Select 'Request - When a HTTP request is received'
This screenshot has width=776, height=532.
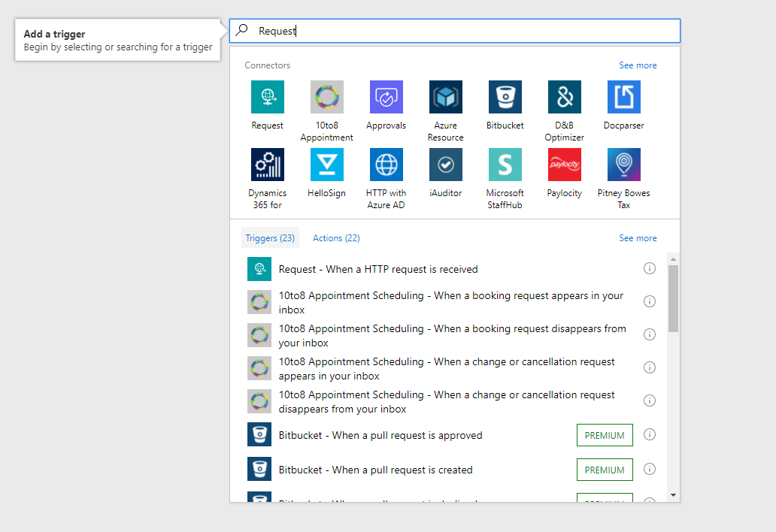[378, 269]
